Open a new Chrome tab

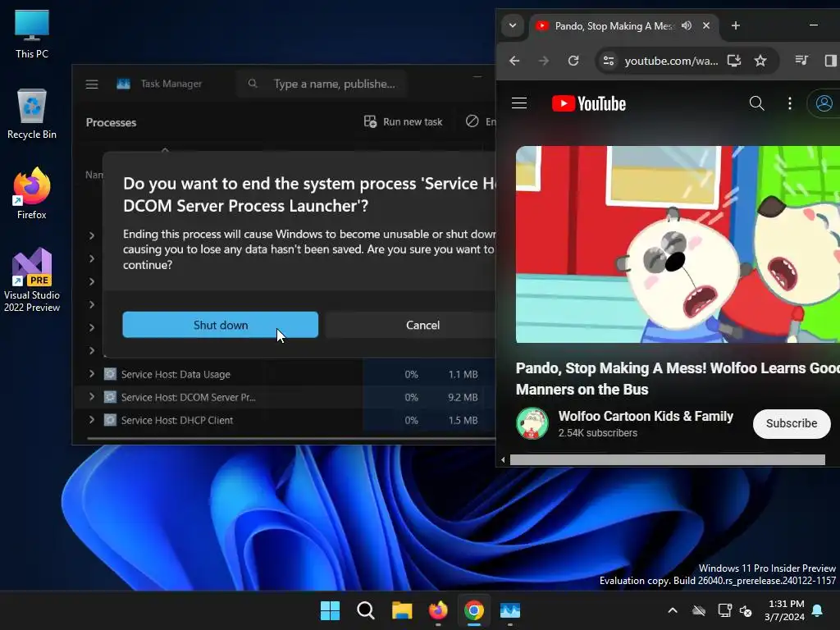[x=736, y=25]
